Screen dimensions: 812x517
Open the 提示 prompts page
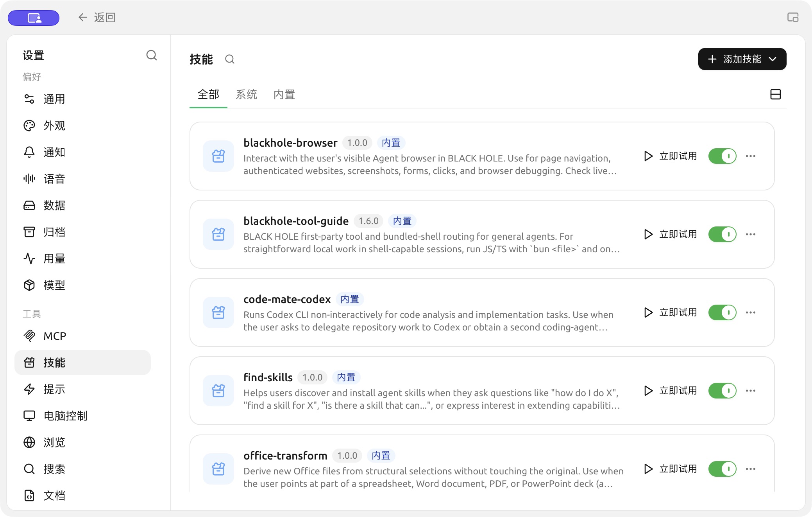point(82,389)
